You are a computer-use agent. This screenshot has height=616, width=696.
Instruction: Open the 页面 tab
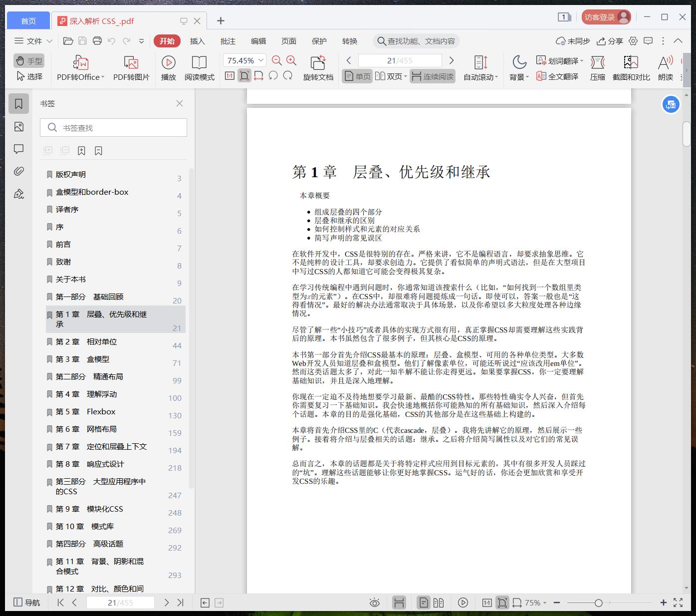289,41
